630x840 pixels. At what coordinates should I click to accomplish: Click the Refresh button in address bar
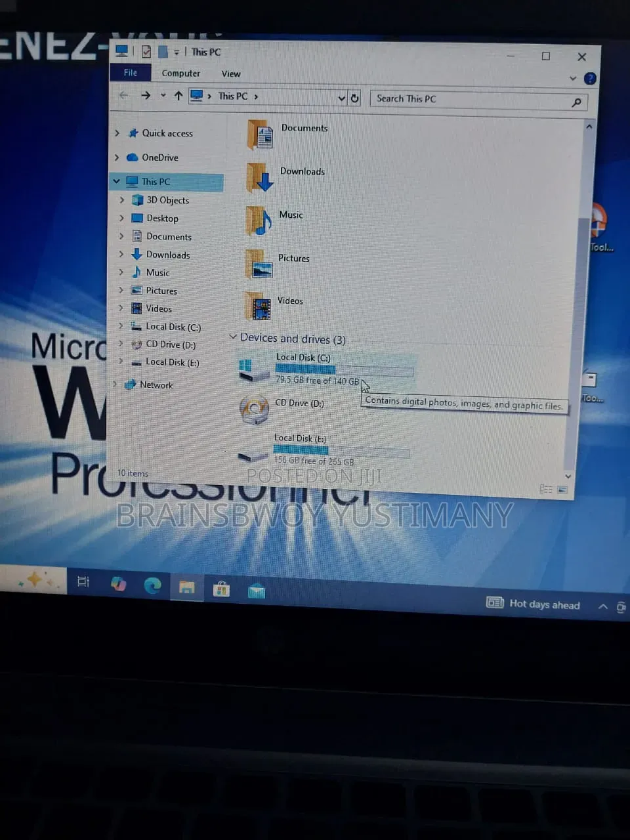click(354, 98)
